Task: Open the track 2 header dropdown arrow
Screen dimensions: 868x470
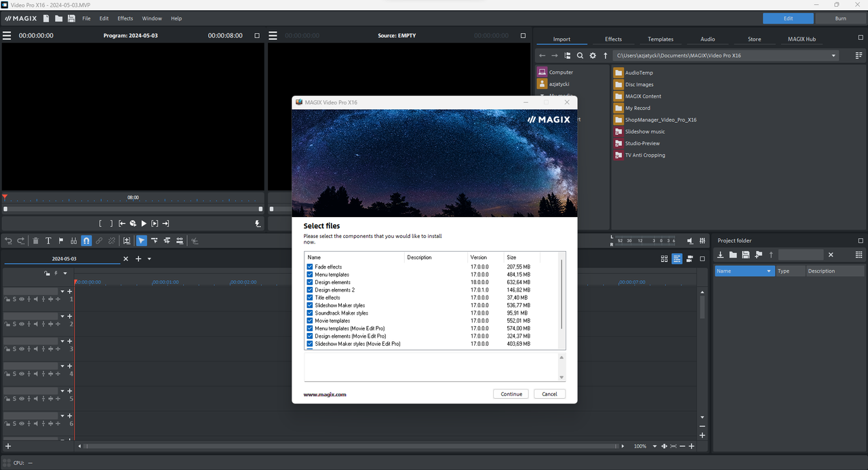Action: tap(62, 316)
